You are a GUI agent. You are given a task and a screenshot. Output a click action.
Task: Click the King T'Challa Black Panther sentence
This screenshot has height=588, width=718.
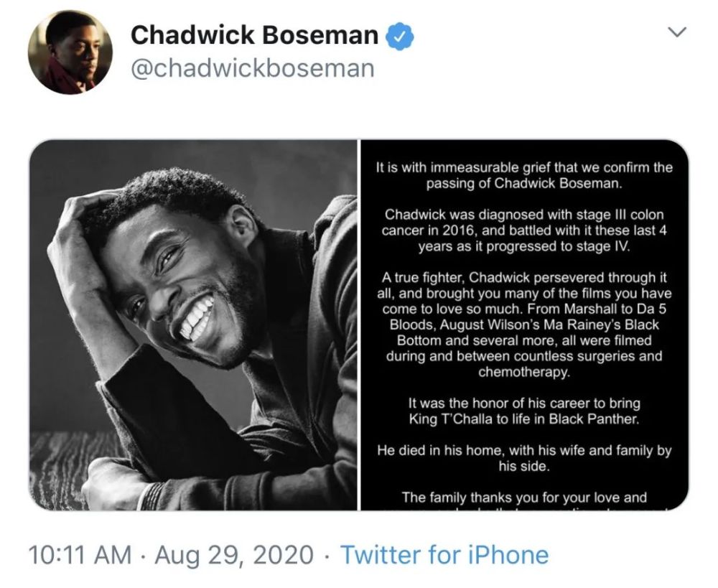coord(523,411)
